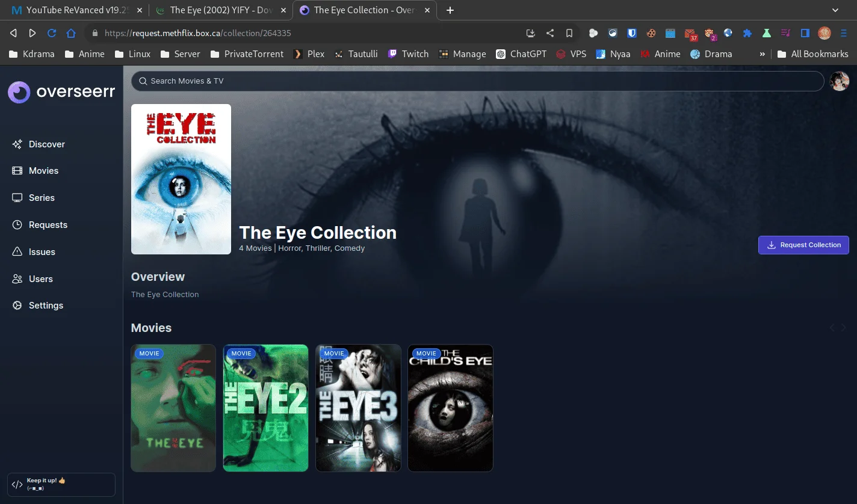The image size is (857, 504).
Task: Open the Linux bookmarks folder
Action: point(132,54)
